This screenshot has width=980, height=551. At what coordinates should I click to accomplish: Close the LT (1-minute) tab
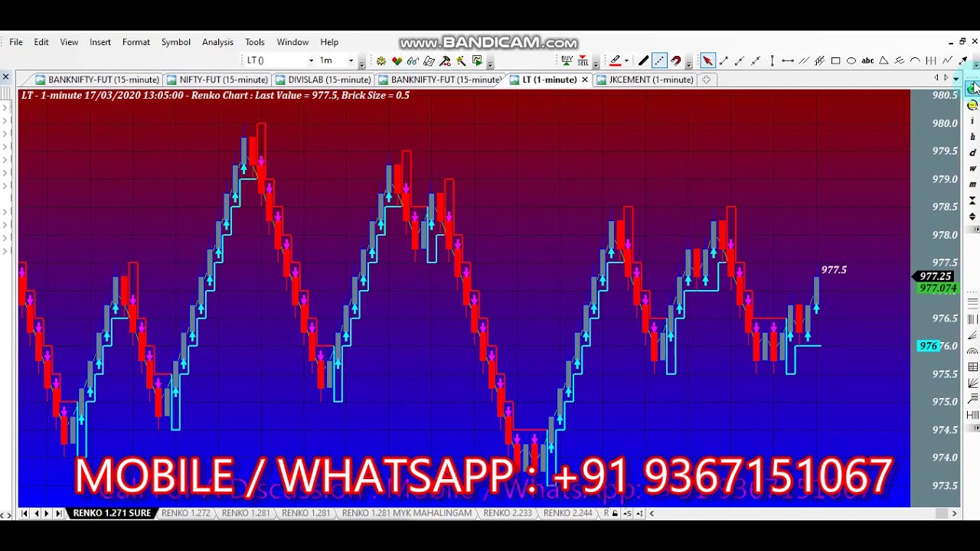tap(585, 80)
